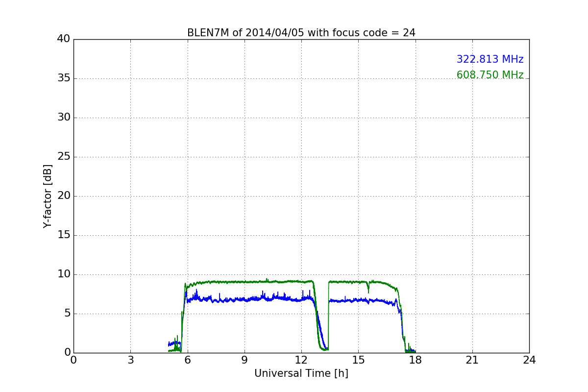This screenshot has width=588, height=392.
Task: Click y-axis tick label '35'
Action: 64,78
